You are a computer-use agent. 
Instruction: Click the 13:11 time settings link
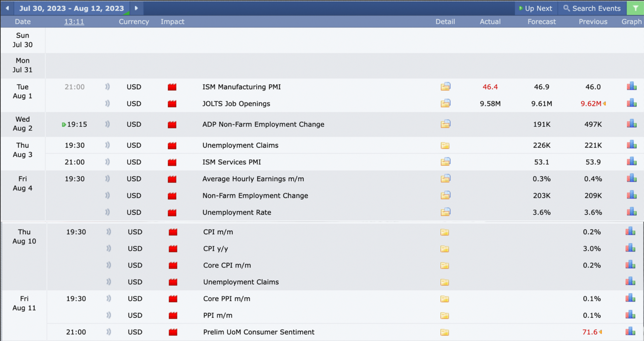[74, 22]
